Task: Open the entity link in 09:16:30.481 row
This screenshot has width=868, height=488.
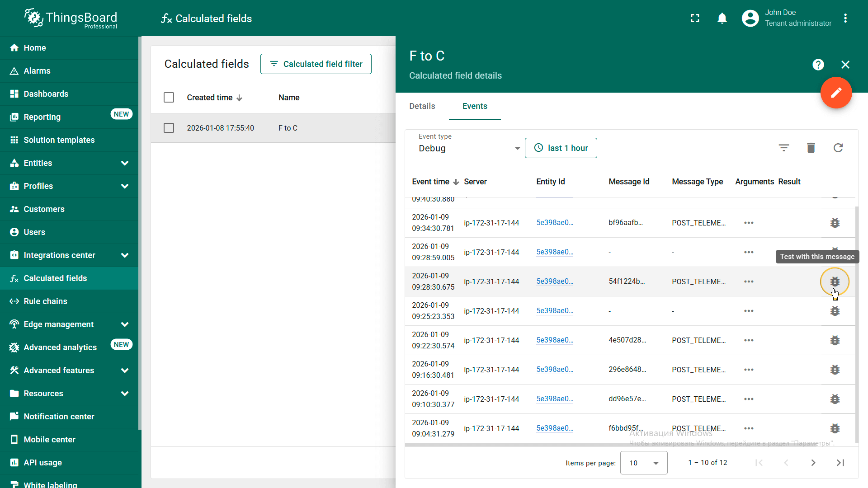Action: click(x=554, y=370)
